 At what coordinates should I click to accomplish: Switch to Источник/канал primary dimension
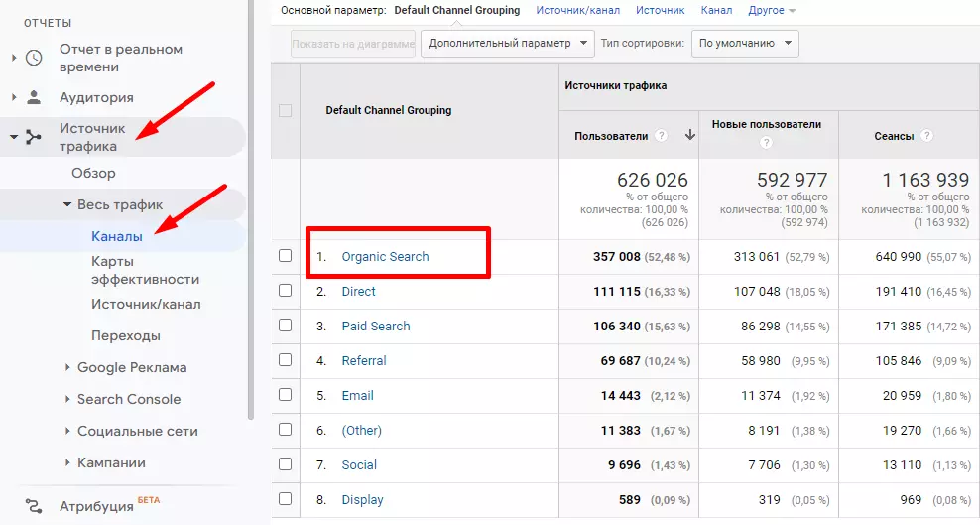577,10
